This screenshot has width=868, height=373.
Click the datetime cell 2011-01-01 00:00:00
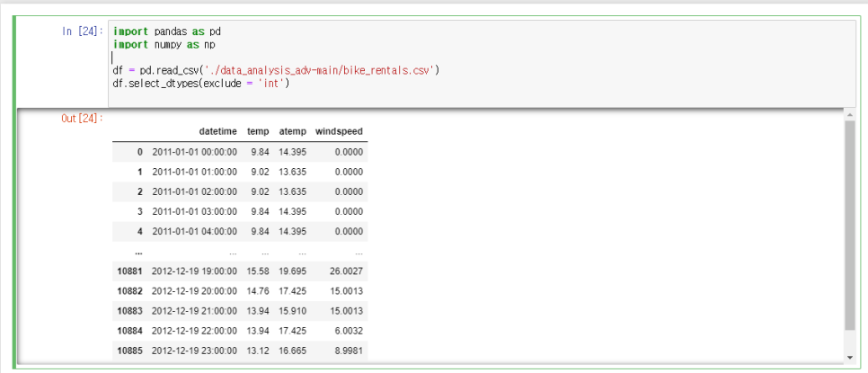[194, 152]
